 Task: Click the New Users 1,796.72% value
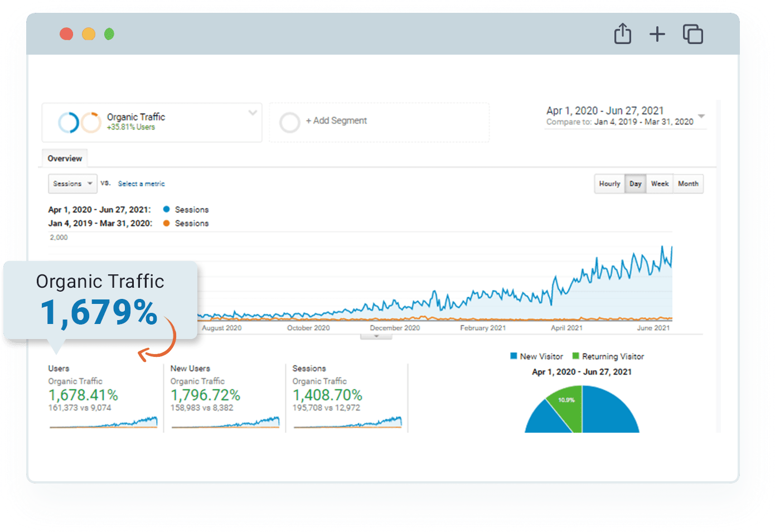[205, 395]
